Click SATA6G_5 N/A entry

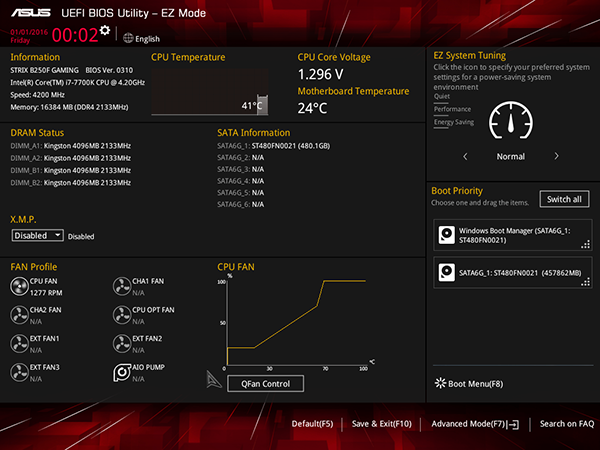pyautogui.click(x=241, y=192)
